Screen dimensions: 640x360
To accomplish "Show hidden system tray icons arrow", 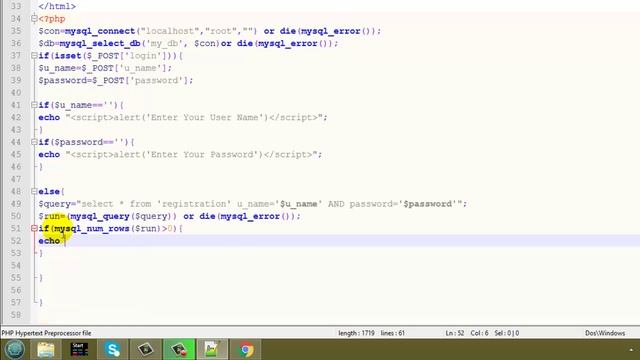I will coord(631,350).
